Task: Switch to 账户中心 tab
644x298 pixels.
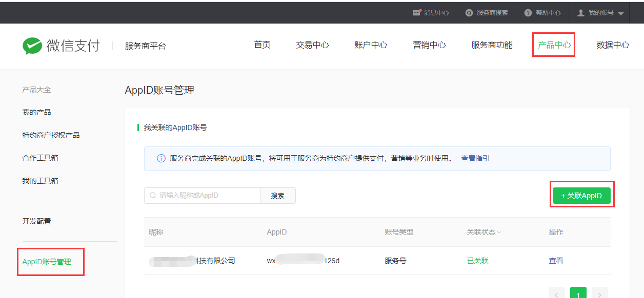Action: tap(371, 45)
